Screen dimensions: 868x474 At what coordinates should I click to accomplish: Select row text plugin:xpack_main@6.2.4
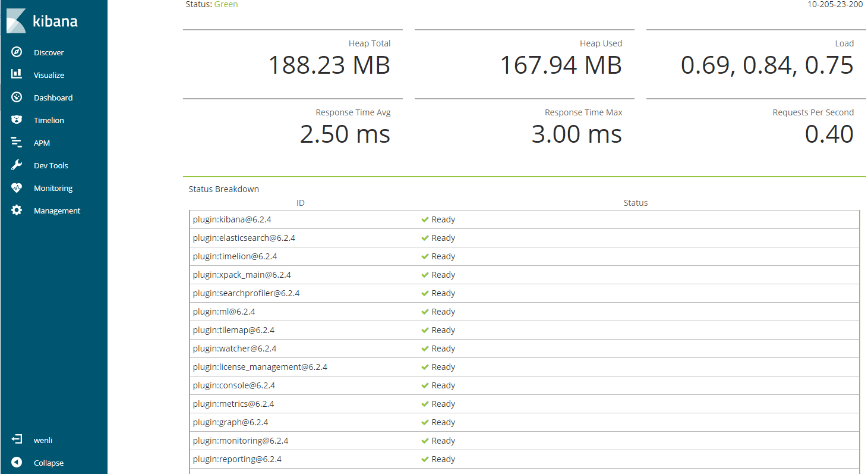click(x=242, y=275)
